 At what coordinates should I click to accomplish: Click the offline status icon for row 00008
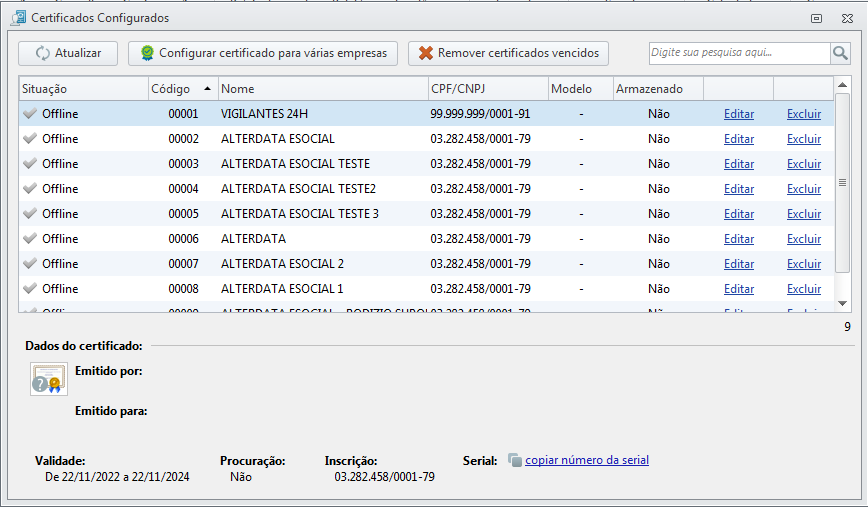click(x=30, y=287)
